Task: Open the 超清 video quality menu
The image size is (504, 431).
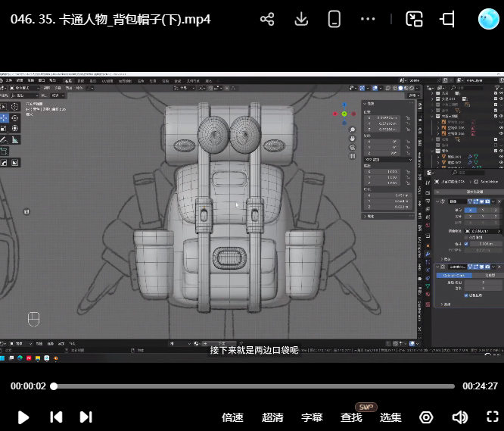Action: 272,417
